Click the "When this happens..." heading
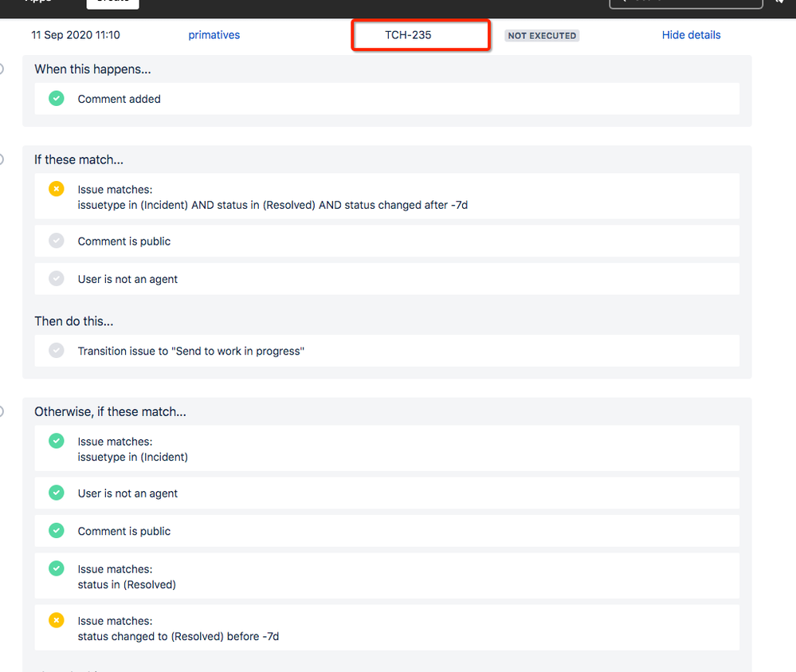Viewport: 796px width, 672px height. (x=92, y=69)
